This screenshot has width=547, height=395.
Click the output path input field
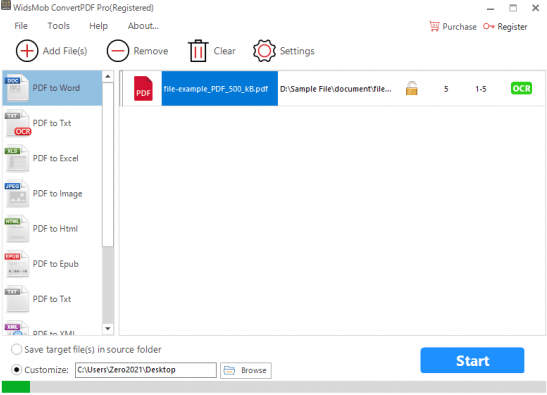(146, 370)
